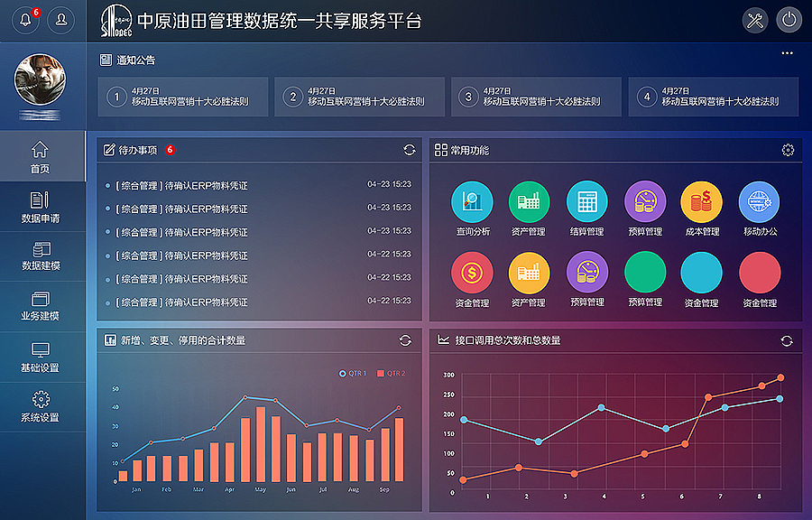Open 基础设置 in sidebar
The image size is (812, 520).
coord(42,357)
